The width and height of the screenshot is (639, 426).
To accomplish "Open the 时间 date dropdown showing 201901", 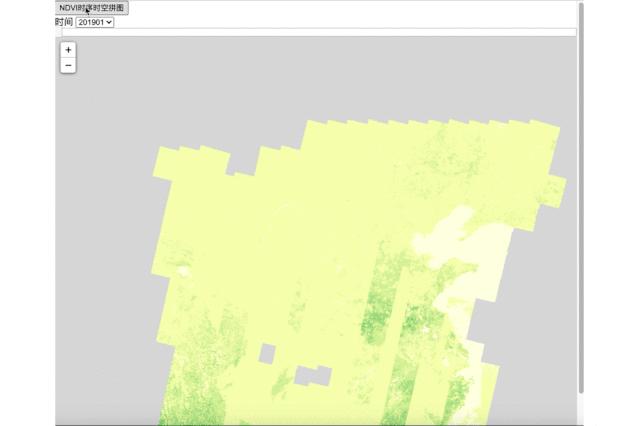I will coord(94,22).
